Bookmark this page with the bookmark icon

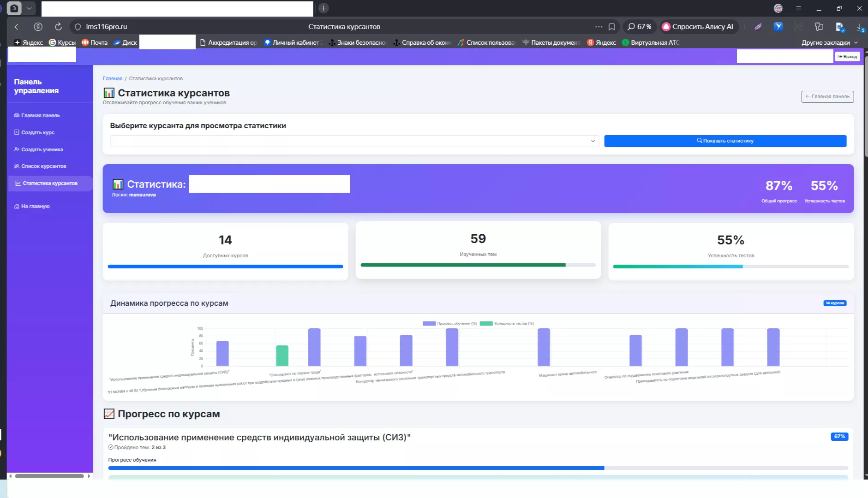pos(611,27)
